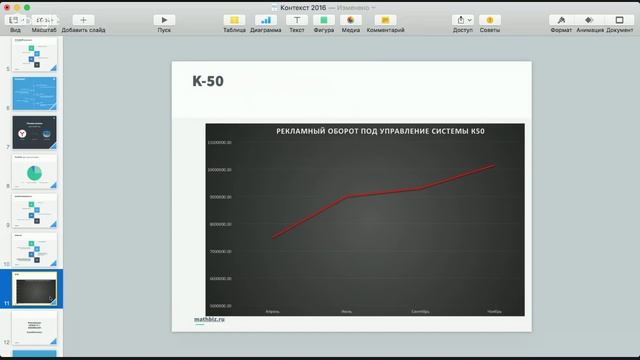This screenshot has width=640, height=360.
Task: Open the Доступ share dropdown
Action: click(x=463, y=20)
